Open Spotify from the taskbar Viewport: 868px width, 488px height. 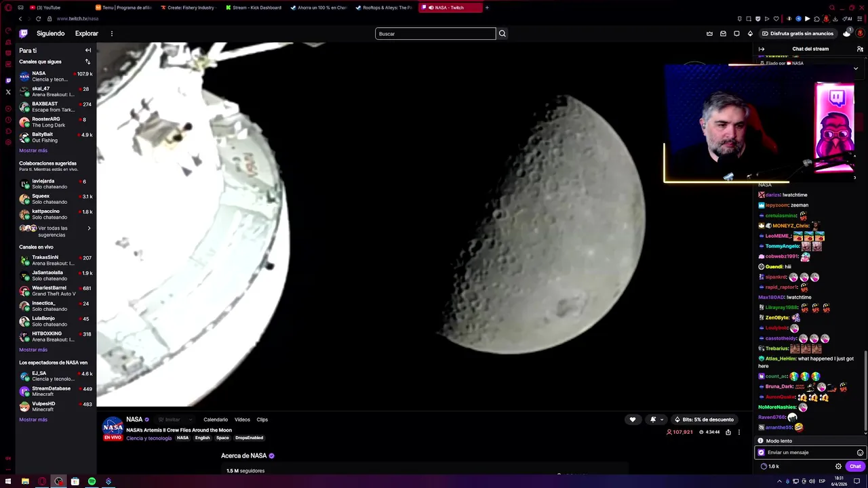click(92, 481)
